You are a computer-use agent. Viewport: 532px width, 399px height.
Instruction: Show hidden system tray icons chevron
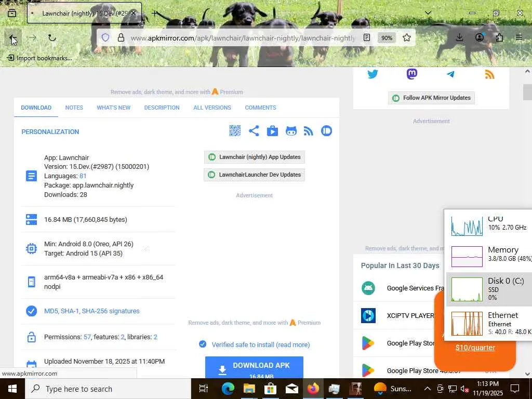tap(428, 389)
